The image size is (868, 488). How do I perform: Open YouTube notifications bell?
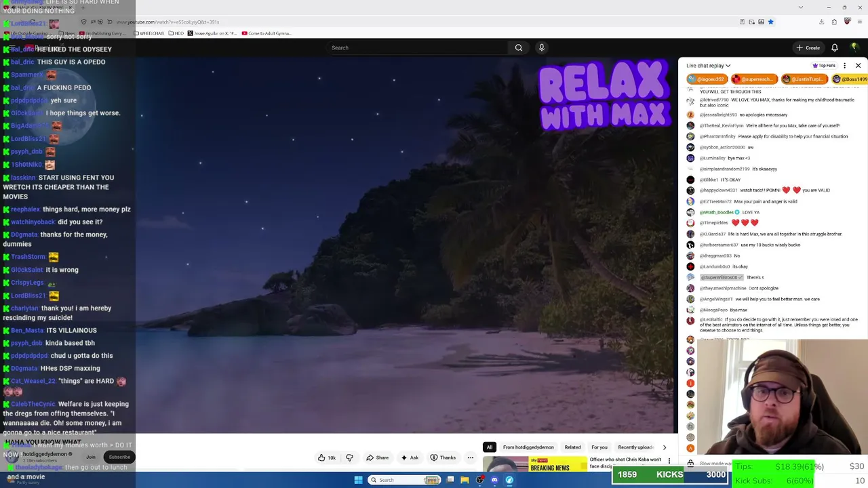pos(835,47)
